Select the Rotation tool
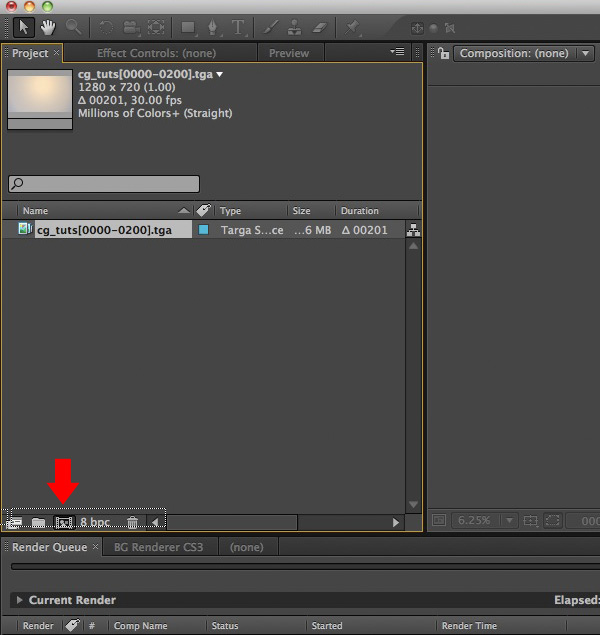The image size is (600, 635). [106, 28]
